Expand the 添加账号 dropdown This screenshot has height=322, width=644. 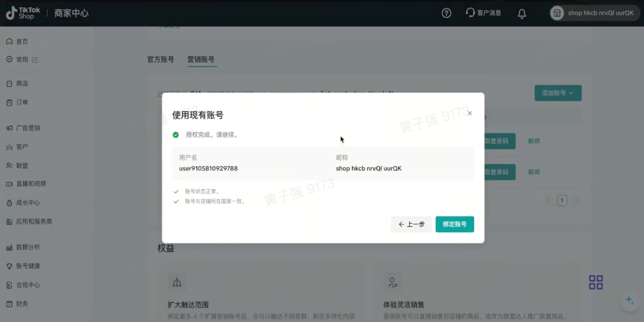pyautogui.click(x=557, y=93)
